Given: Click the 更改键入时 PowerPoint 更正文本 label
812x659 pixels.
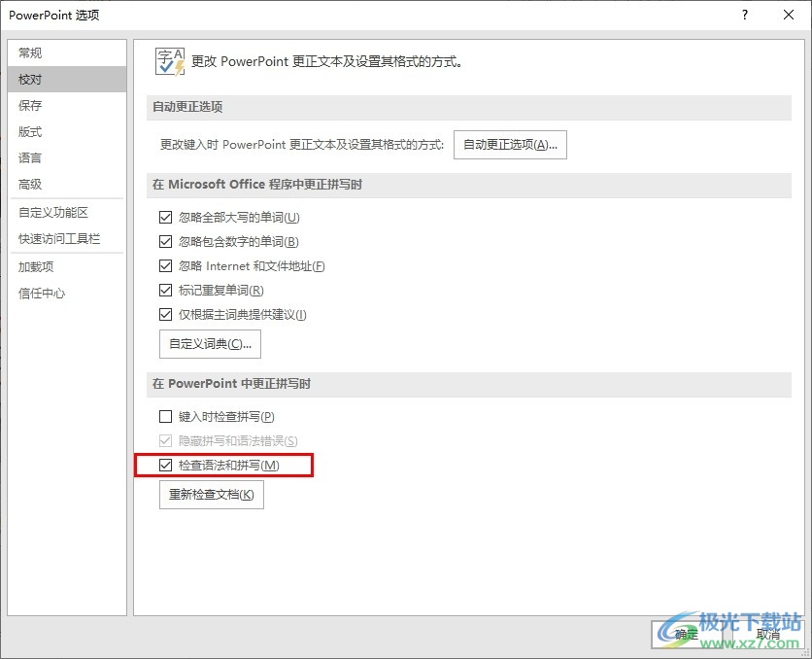Looking at the screenshot, I should point(302,145).
